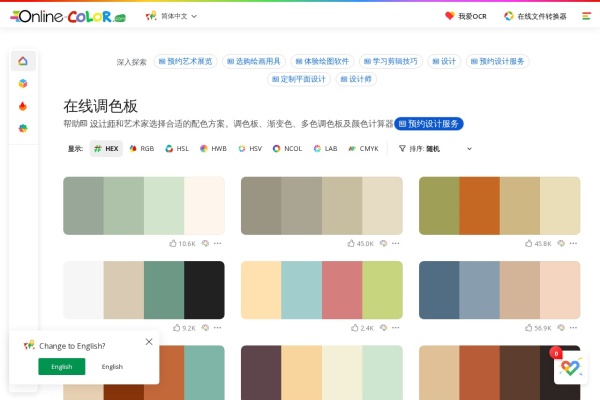Open 在线文件转换器 link in header
Viewport: 600px width, 400px height.
tap(535, 16)
